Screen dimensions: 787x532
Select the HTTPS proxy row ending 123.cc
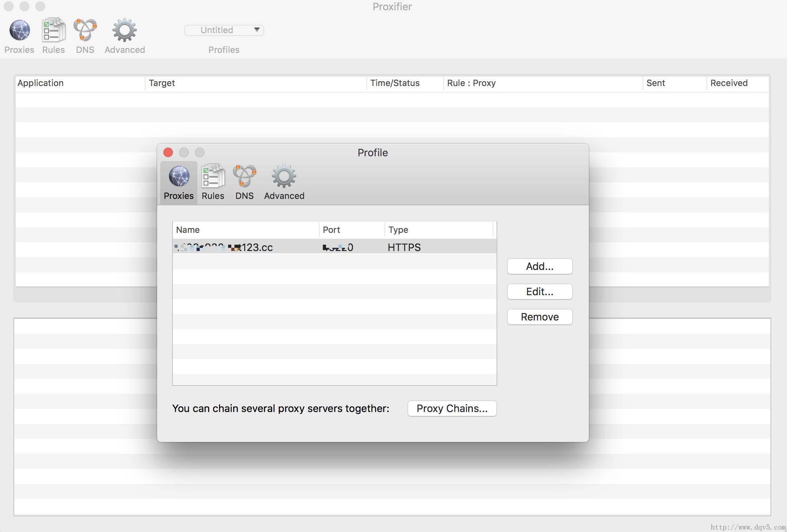334,247
